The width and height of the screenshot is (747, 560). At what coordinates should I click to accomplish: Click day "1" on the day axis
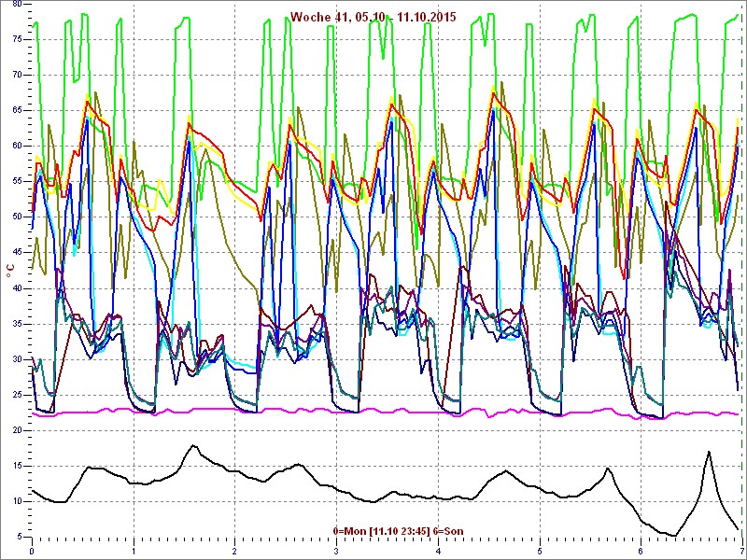click(134, 552)
